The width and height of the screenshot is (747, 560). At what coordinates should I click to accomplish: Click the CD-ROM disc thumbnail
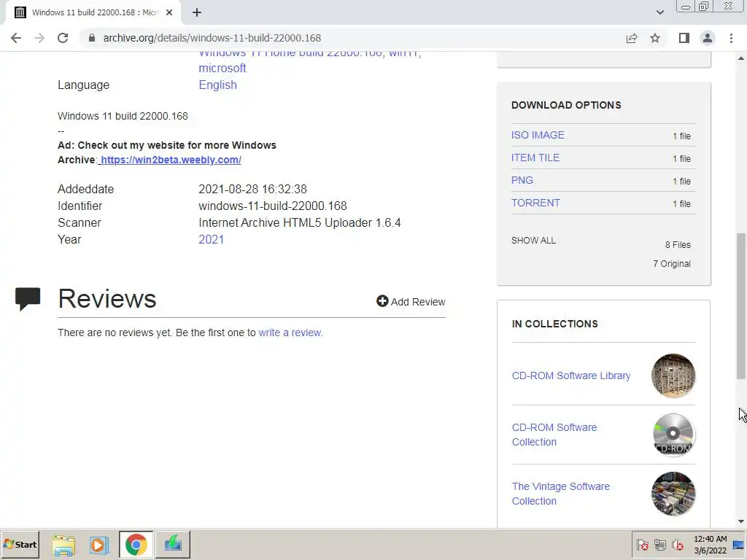point(673,435)
